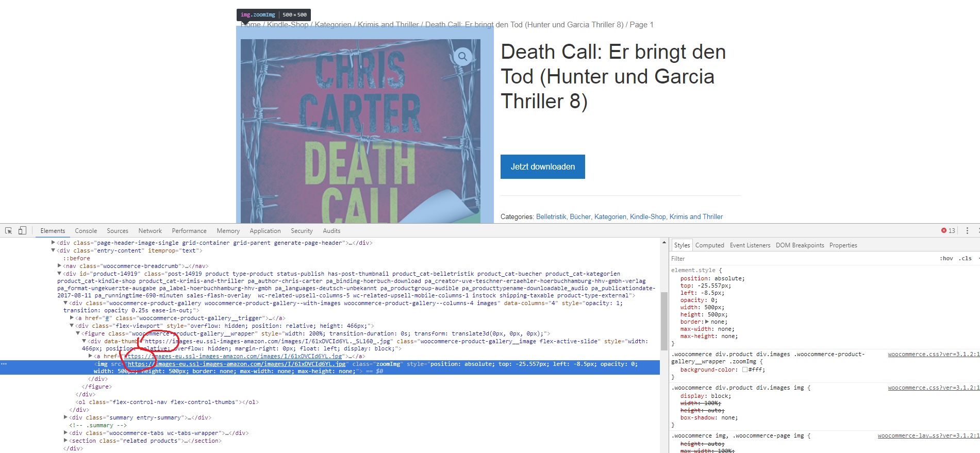
Task: Click the Death Call book cover image
Action: pyautogui.click(x=360, y=131)
